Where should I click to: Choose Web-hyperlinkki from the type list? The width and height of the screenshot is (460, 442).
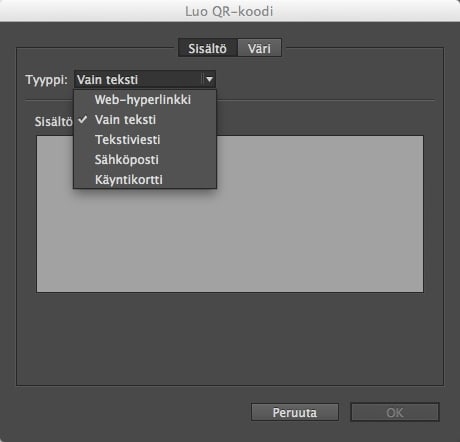tap(145, 100)
